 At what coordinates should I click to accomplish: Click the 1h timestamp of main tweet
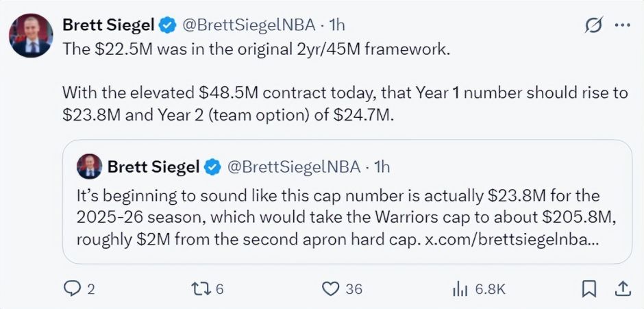tap(337, 25)
